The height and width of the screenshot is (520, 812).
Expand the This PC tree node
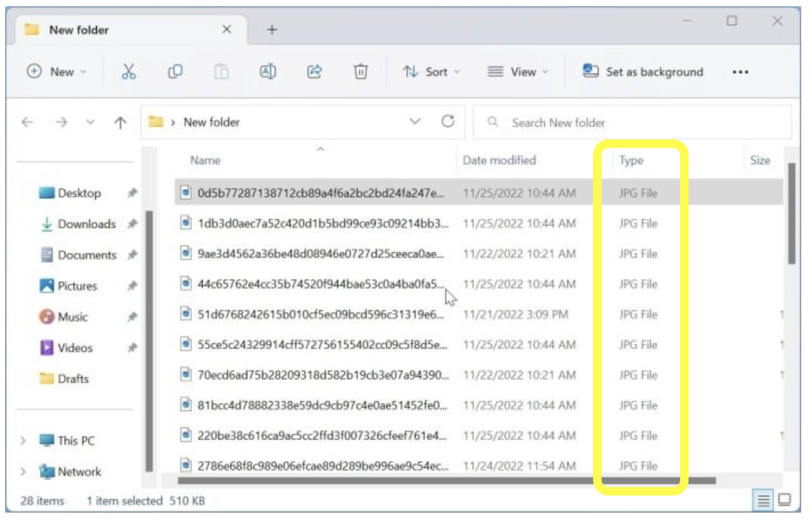pyautogui.click(x=23, y=440)
